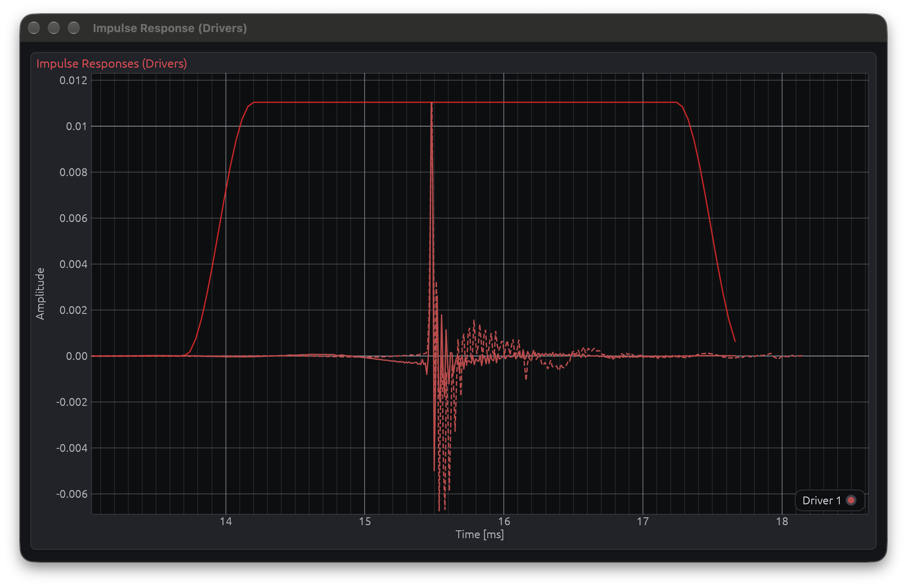Close the Impulse Response window
Image resolution: width=907 pixels, height=588 pixels.
(x=34, y=28)
